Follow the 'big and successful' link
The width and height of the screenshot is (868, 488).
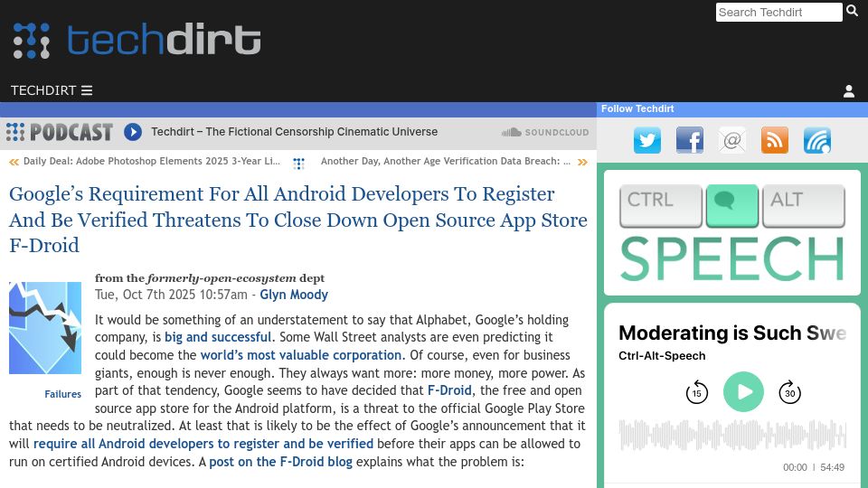(218, 337)
